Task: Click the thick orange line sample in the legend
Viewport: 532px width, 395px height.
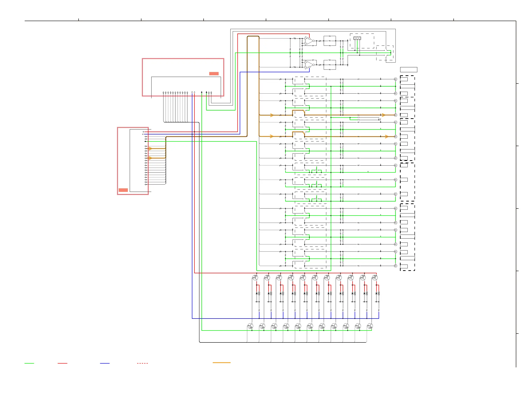Action: coord(222,362)
